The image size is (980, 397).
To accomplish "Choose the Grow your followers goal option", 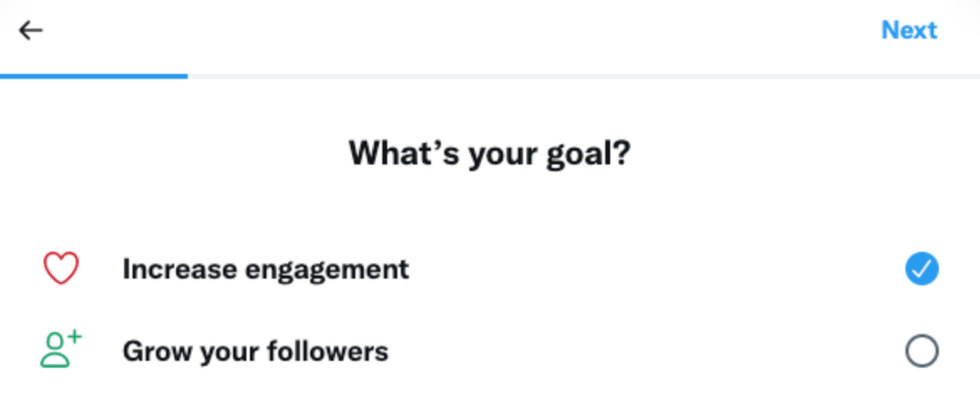I will [x=256, y=351].
